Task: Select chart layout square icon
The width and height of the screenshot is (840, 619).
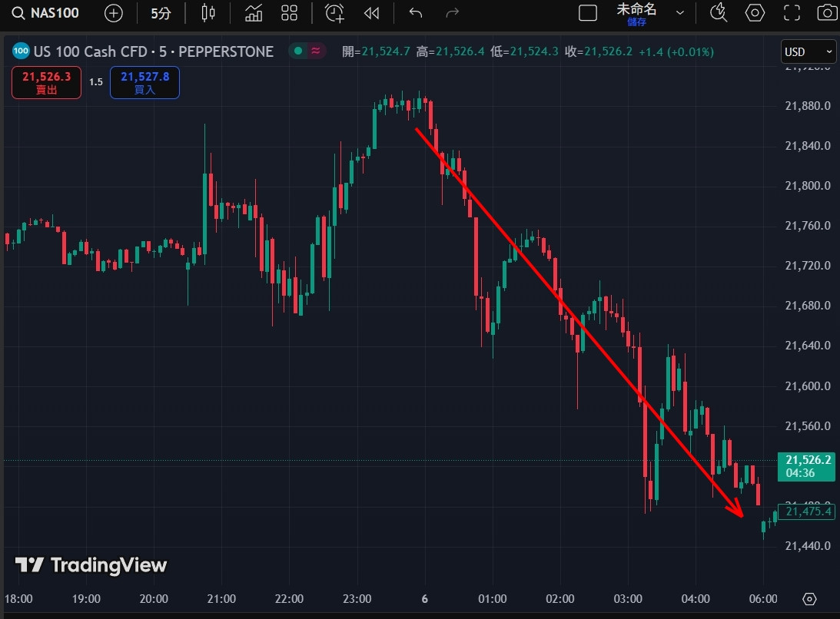Action: coord(588,13)
